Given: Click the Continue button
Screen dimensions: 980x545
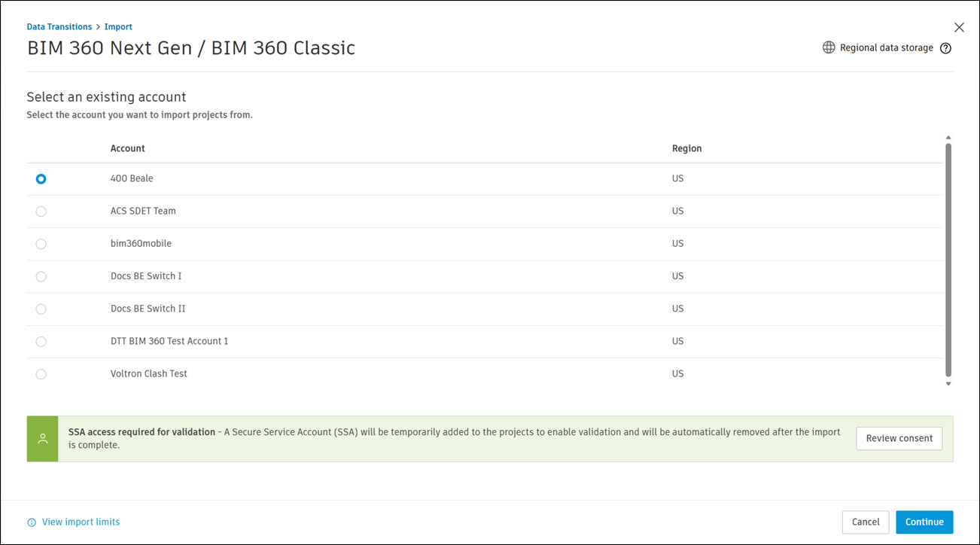Looking at the screenshot, I should pyautogui.click(x=924, y=522).
